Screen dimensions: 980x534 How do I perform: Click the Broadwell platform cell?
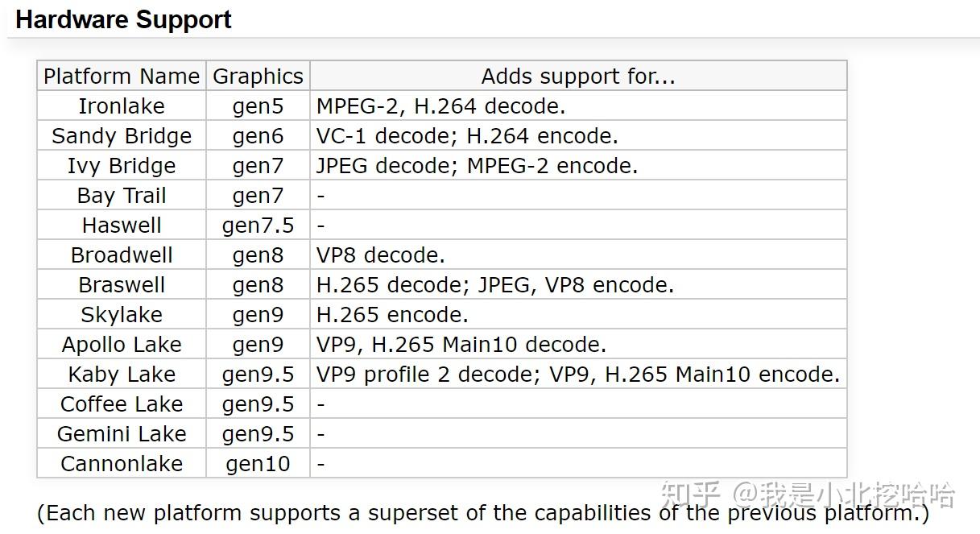click(122, 255)
